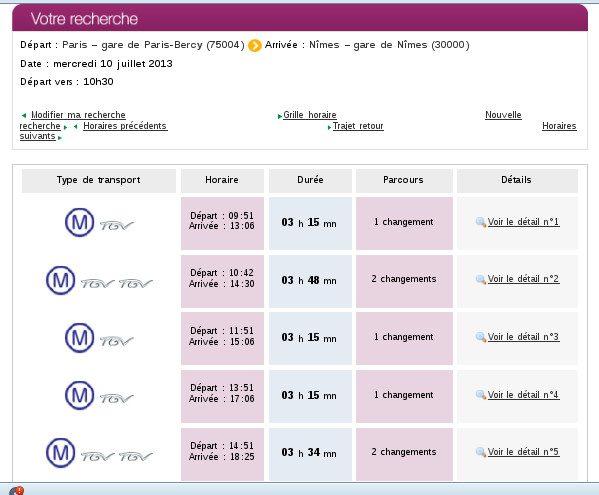Click the magnifier icon beside détail n°2
Screen dimensions: 599x495
[480, 279]
